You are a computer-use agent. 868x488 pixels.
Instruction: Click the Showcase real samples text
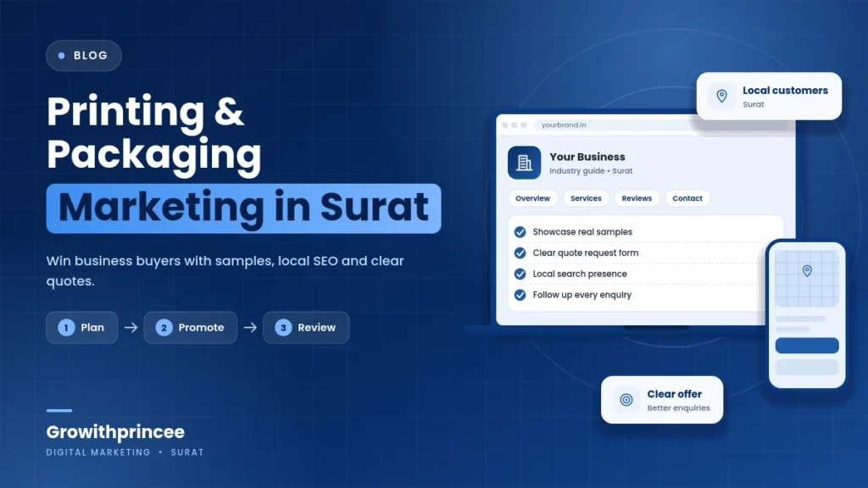click(x=582, y=232)
